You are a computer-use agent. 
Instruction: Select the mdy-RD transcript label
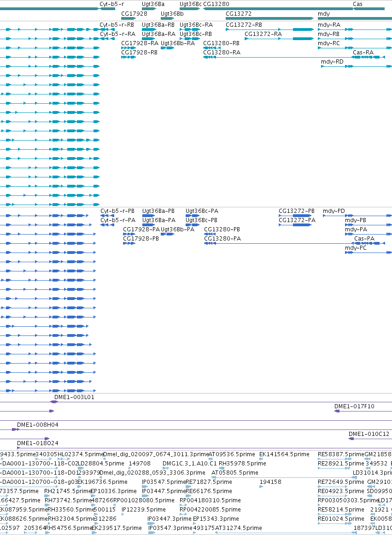click(x=332, y=62)
